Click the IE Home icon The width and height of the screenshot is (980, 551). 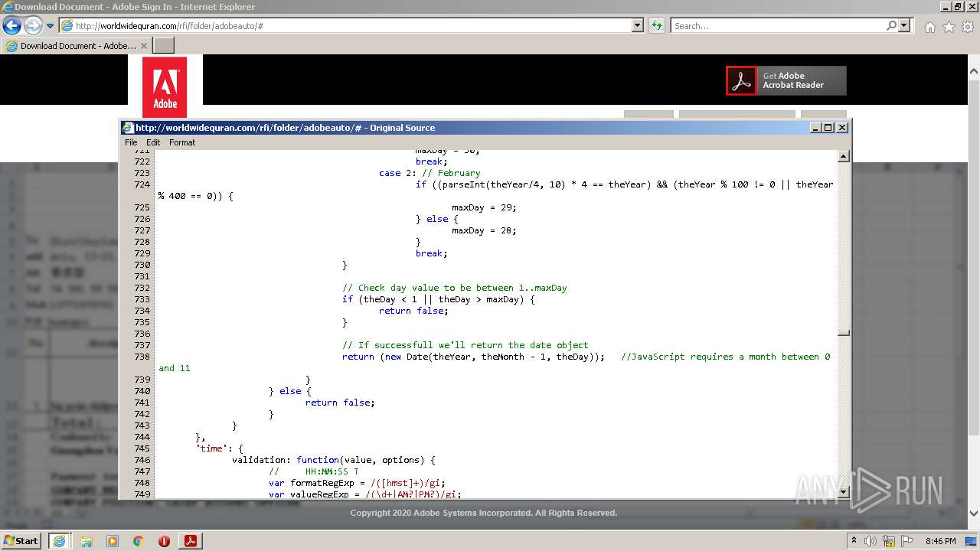point(929,27)
